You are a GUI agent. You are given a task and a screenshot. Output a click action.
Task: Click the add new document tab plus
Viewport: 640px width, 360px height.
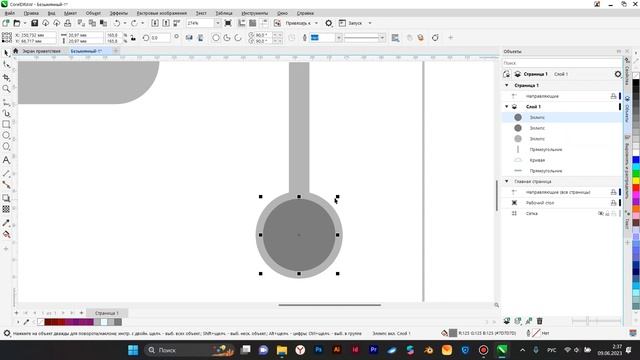point(116,51)
